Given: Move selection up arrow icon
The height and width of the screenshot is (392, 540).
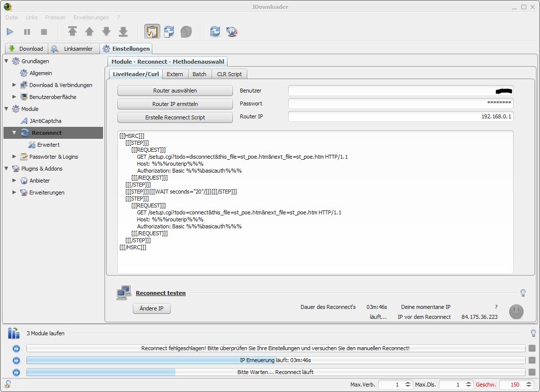Looking at the screenshot, I should click(x=89, y=31).
